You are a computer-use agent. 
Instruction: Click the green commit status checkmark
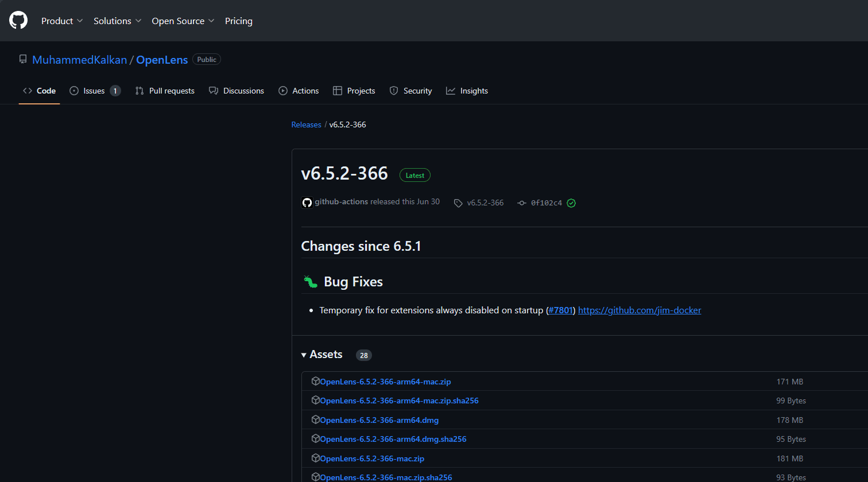click(x=571, y=203)
